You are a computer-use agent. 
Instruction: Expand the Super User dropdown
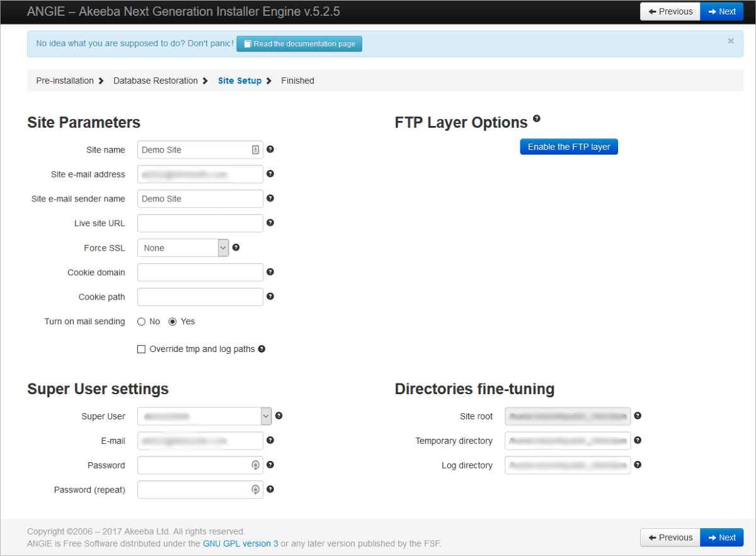point(204,416)
